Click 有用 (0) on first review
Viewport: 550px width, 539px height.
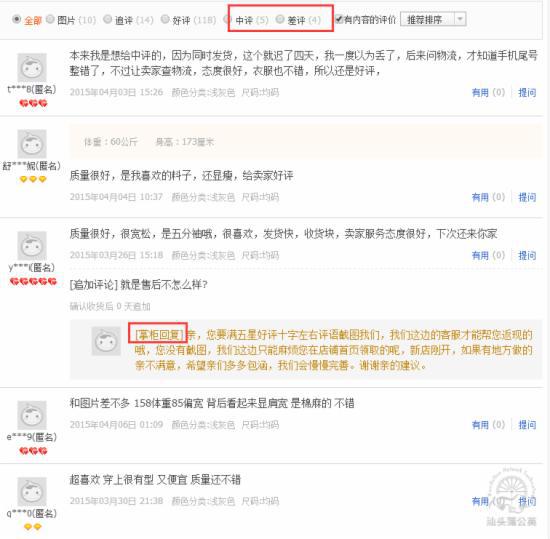click(x=488, y=93)
